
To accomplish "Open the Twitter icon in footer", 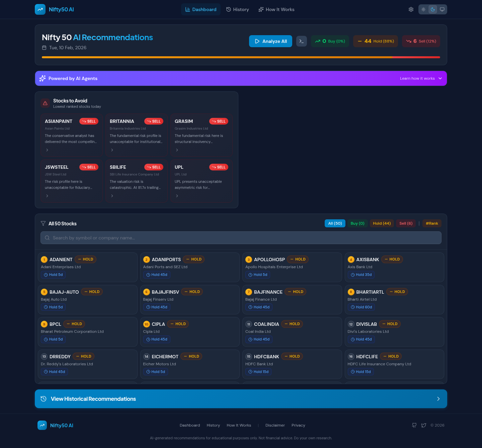I will (424, 425).
